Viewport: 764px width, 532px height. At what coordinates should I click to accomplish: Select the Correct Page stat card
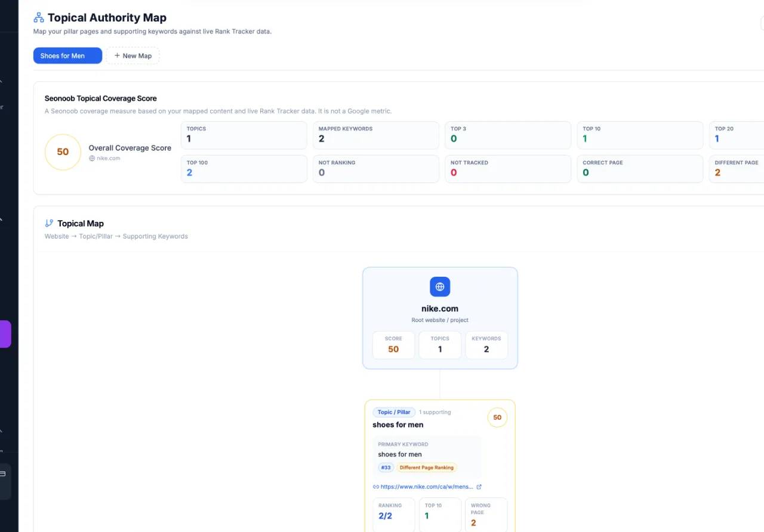(x=640, y=169)
